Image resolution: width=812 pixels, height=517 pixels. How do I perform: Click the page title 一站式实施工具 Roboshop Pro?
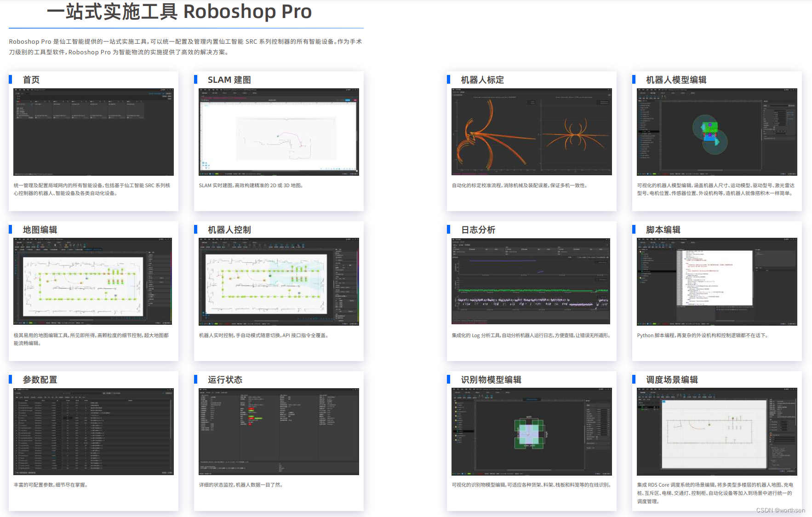(179, 11)
